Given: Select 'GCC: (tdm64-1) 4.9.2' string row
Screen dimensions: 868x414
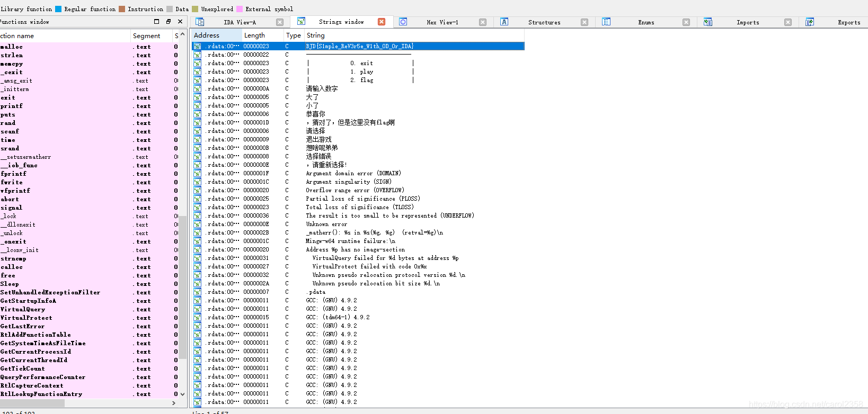Looking at the screenshot, I should [x=358, y=317].
